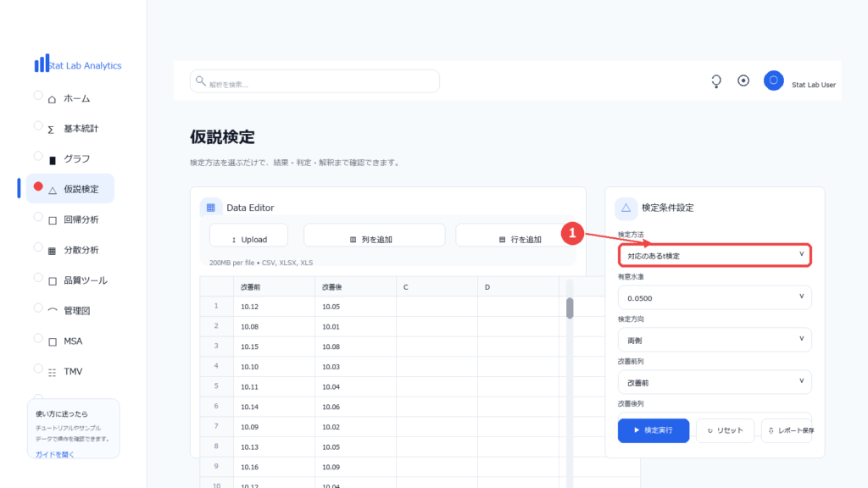Click the Stat Lab User name
The width and height of the screenshot is (868, 488).
[813, 85]
